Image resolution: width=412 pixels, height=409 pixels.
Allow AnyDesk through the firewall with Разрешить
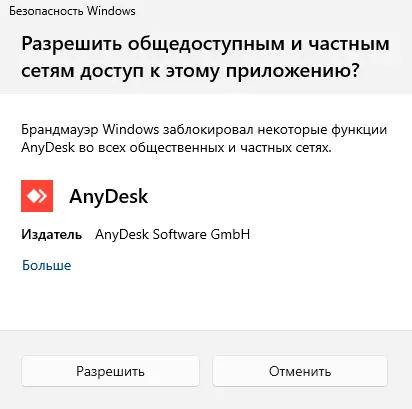[x=110, y=371]
